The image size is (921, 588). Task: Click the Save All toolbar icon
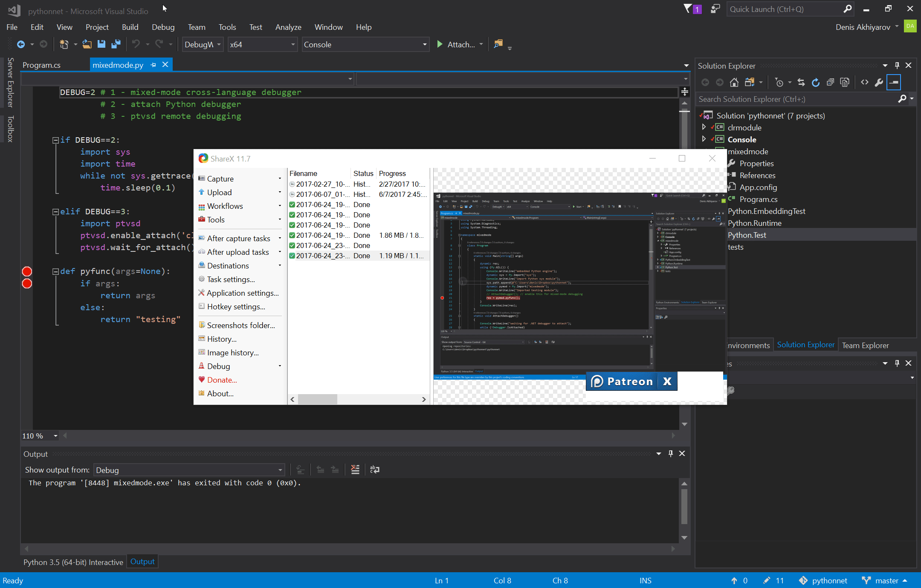pos(116,44)
